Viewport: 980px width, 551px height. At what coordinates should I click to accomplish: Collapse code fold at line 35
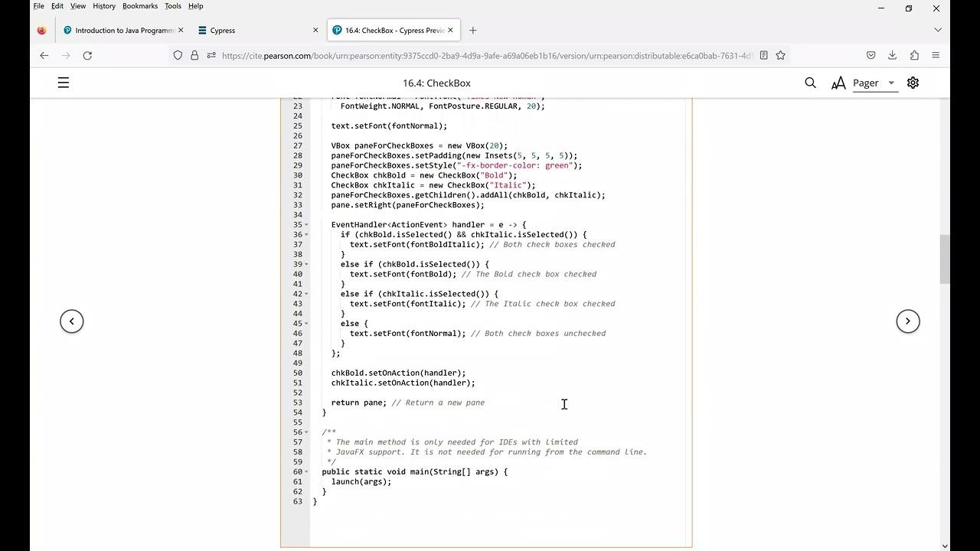306,225
